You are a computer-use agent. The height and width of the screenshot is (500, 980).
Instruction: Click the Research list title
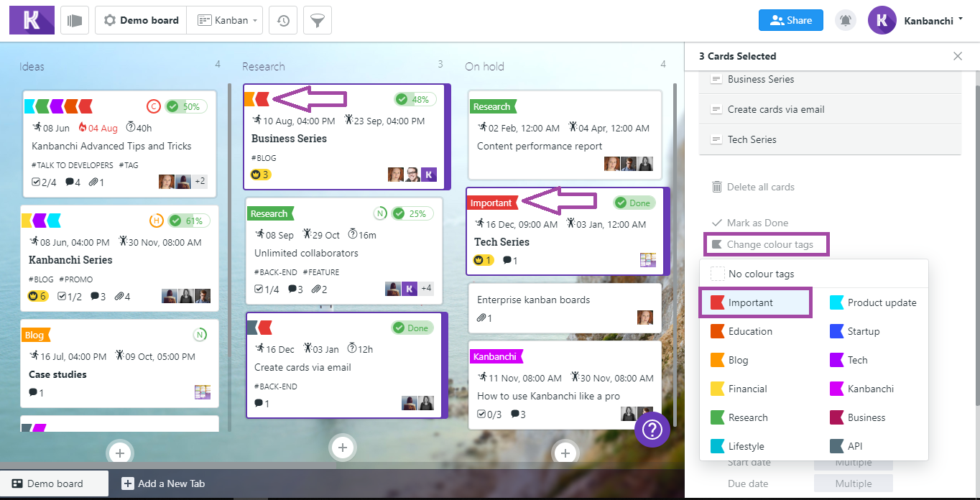[264, 66]
